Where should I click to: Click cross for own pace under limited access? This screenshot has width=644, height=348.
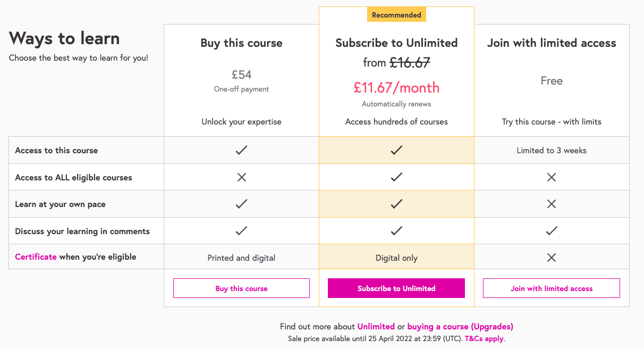click(x=552, y=204)
